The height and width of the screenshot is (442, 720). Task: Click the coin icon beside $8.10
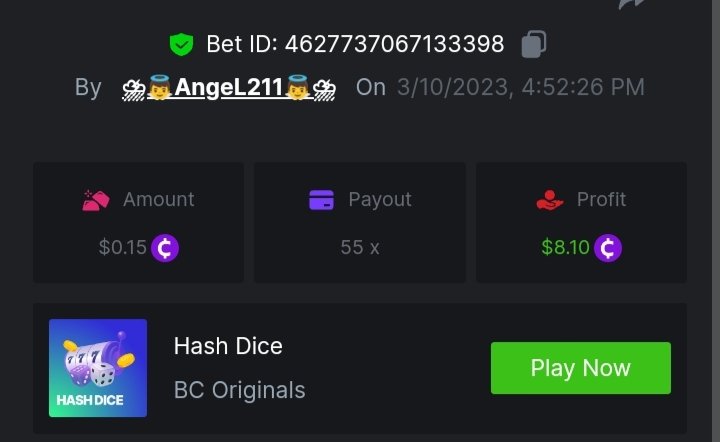tap(608, 247)
